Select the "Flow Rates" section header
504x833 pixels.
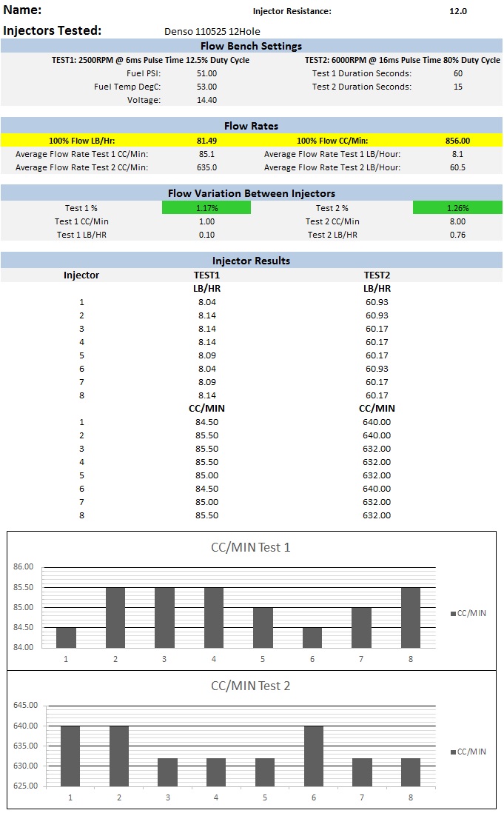(251, 126)
